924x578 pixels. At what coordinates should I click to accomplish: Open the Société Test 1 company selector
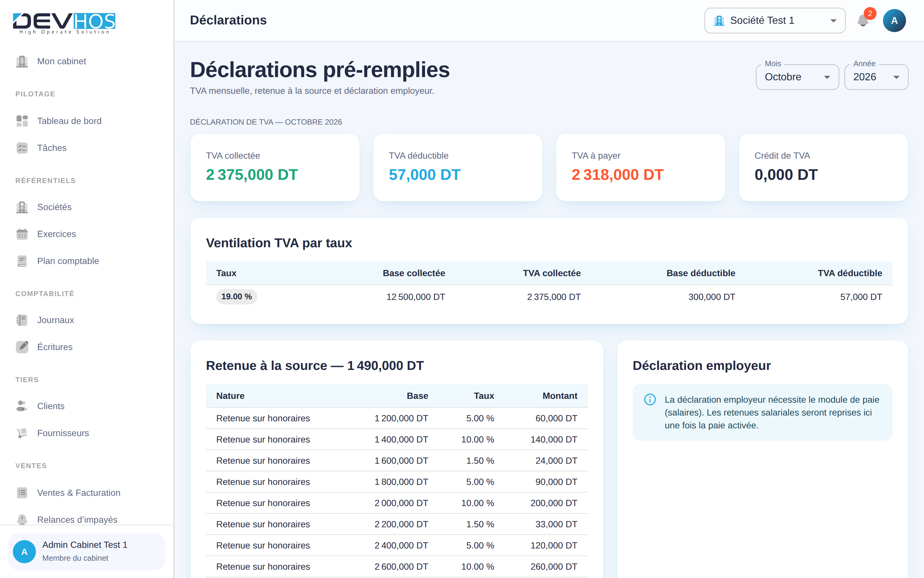(775, 20)
